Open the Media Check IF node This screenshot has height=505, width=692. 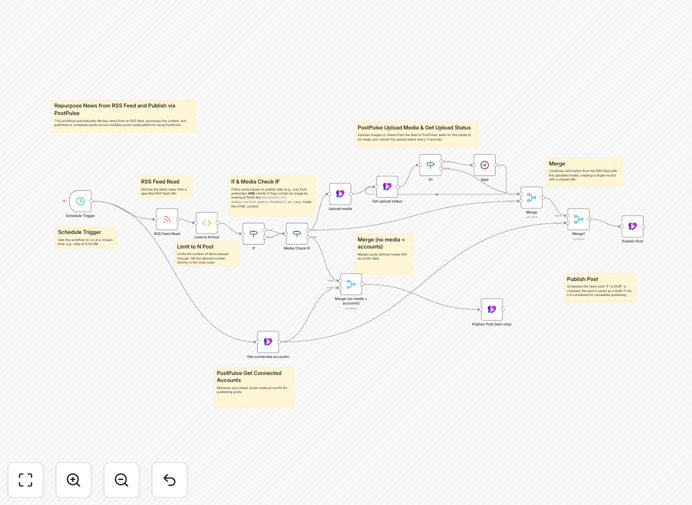[x=297, y=234]
